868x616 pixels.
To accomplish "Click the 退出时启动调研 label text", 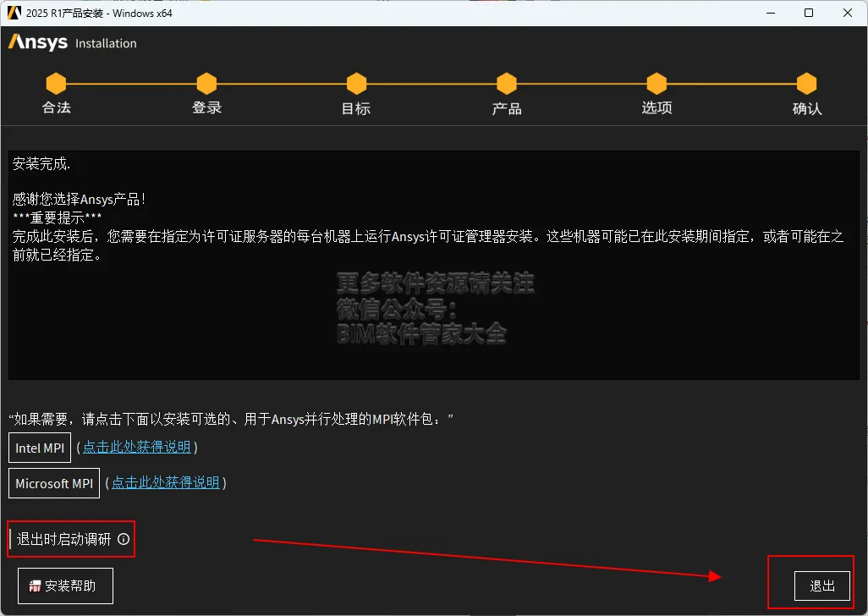I will tap(63, 539).
